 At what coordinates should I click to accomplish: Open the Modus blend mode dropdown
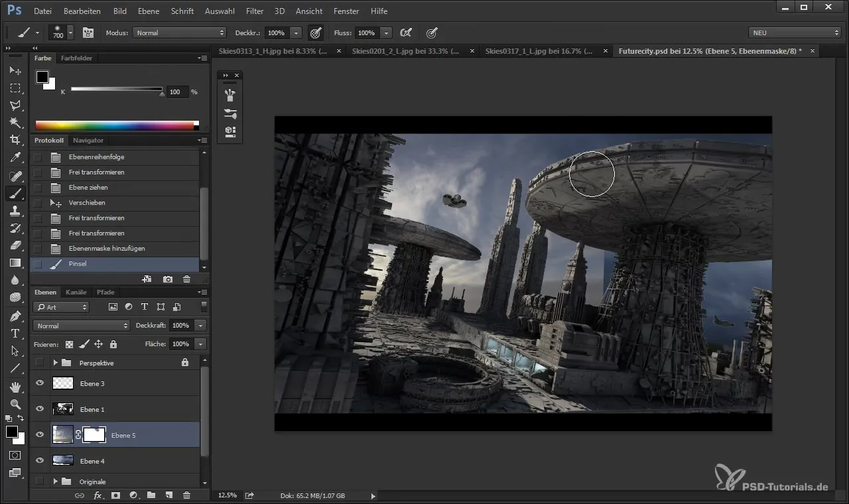tap(180, 32)
